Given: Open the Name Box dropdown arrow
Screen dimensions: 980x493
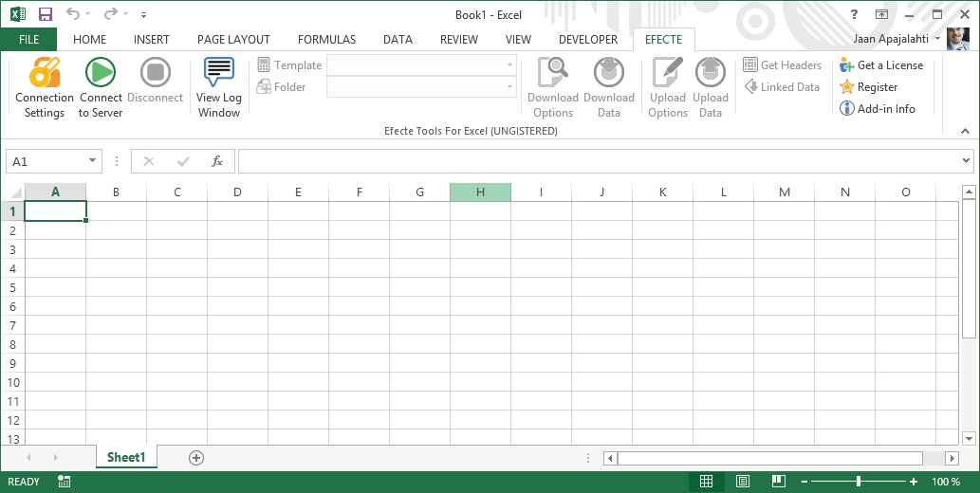Looking at the screenshot, I should click(x=93, y=161).
